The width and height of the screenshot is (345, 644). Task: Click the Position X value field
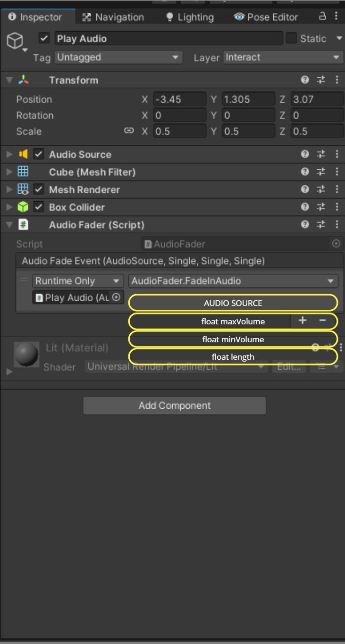pyautogui.click(x=179, y=99)
